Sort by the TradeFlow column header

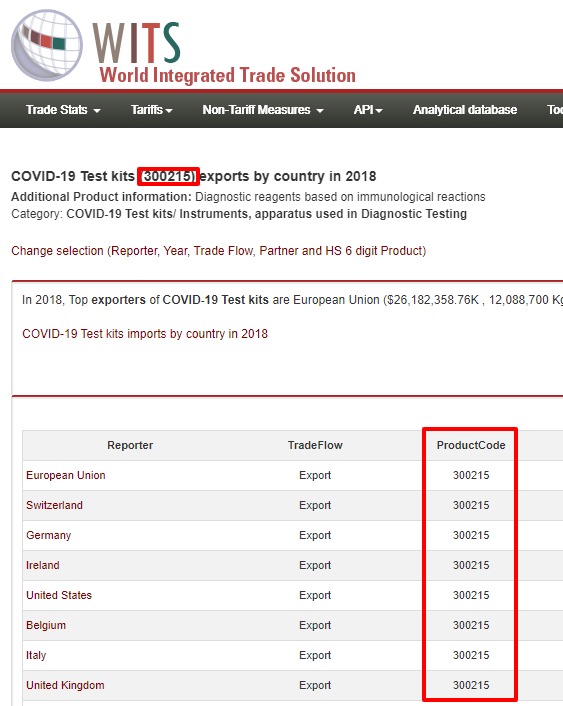315,445
